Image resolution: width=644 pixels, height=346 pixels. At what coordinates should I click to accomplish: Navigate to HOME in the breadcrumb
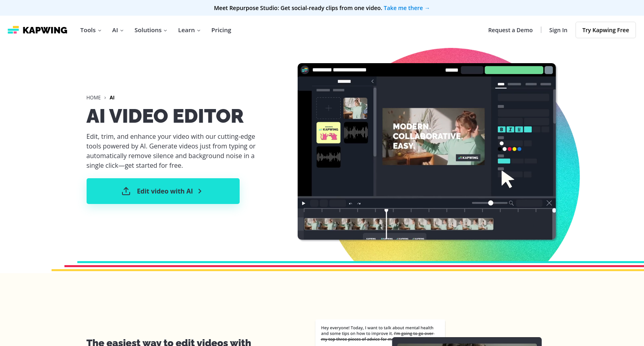point(93,98)
